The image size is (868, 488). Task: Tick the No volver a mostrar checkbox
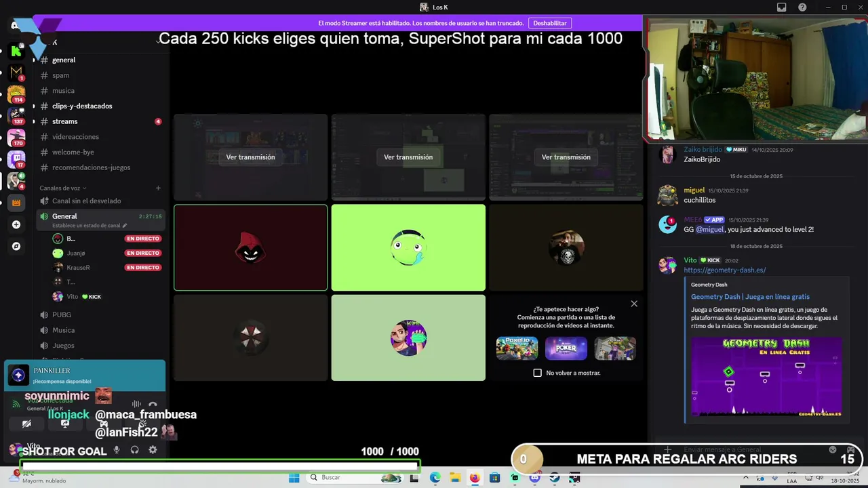pos(538,373)
